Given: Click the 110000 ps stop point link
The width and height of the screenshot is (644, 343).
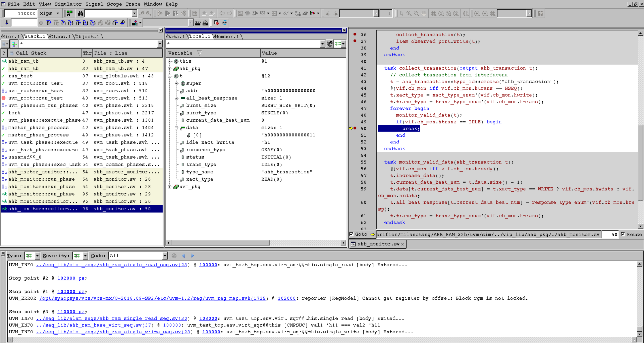Looking at the screenshot, I should coord(71,312).
